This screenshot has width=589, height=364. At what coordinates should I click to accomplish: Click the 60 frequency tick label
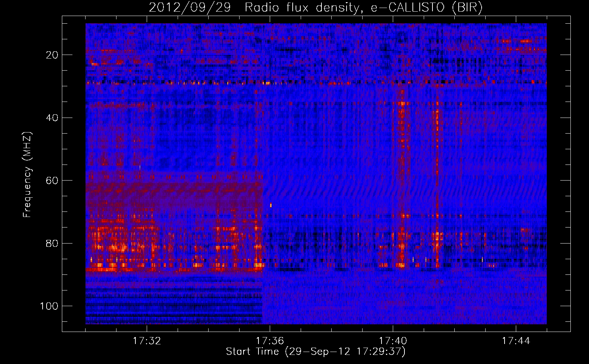click(52, 181)
